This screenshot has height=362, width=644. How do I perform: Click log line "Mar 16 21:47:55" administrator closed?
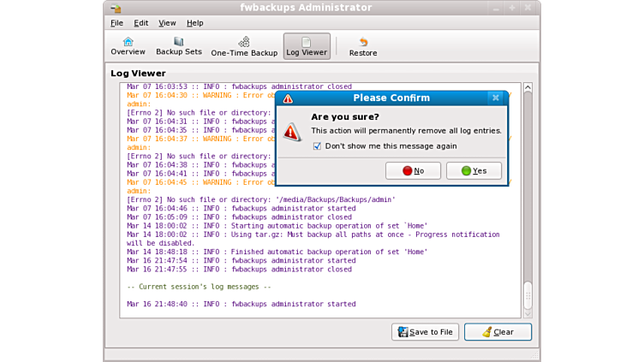[239, 270]
